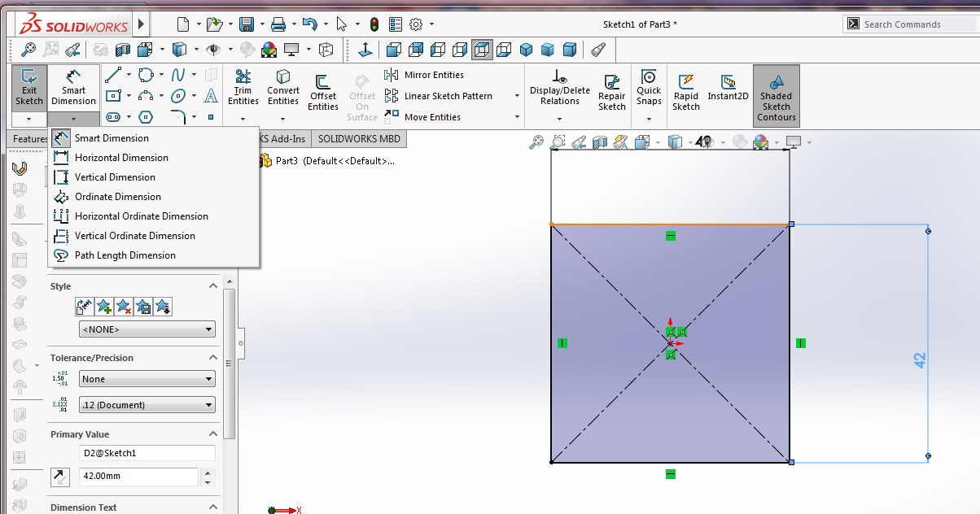Toggle Shaded Sketch Contours
The width and height of the screenshot is (980, 514).
[x=777, y=97]
